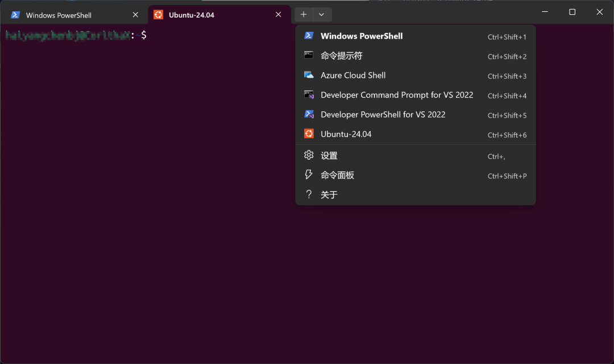
Task: Click the Ctrl+, shortcut label
Action: click(496, 157)
